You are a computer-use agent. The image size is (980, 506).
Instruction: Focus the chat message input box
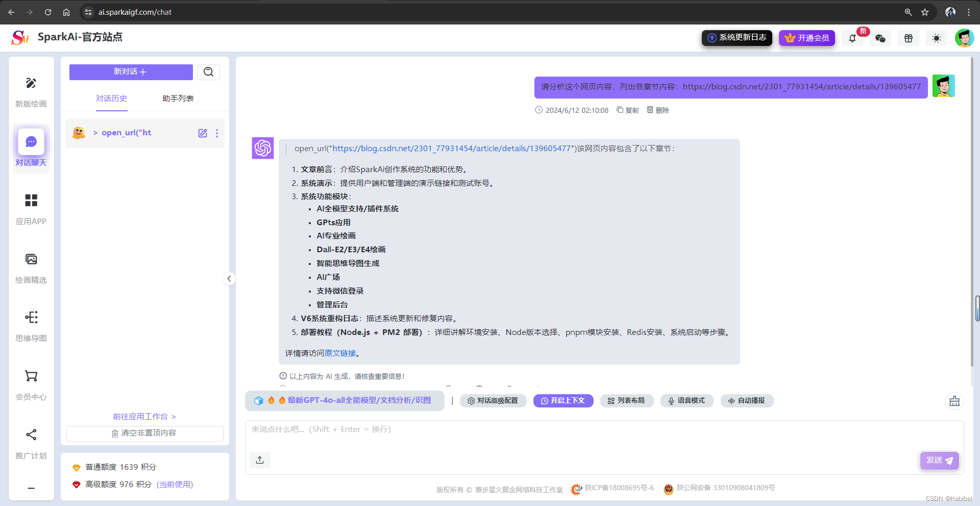pyautogui.click(x=604, y=448)
